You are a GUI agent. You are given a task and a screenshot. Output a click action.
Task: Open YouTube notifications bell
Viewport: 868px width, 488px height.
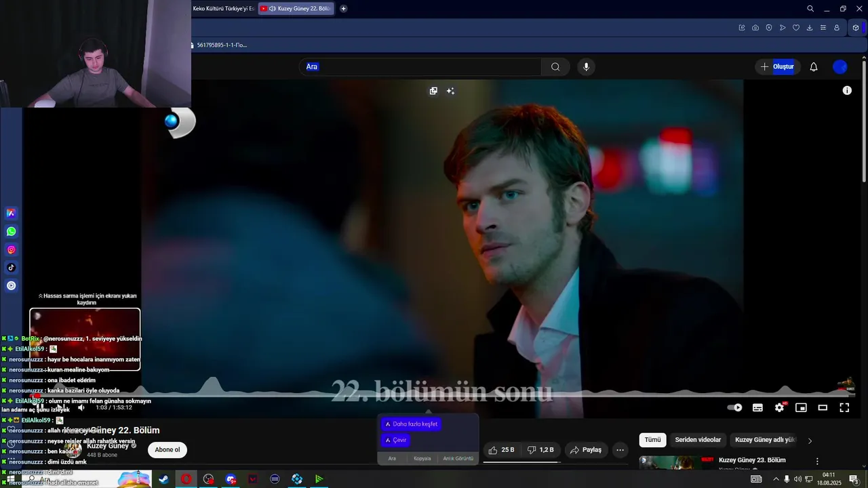(814, 66)
